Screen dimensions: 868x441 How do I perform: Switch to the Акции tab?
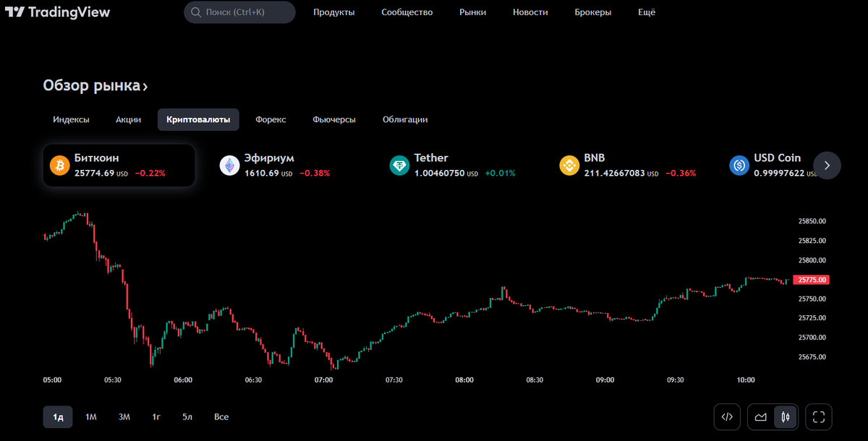(128, 120)
